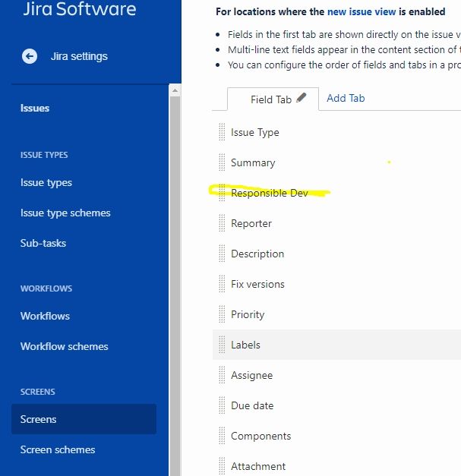Click the drag handle beside Components
Image resolution: width=461 pixels, height=476 pixels.
pyautogui.click(x=222, y=436)
